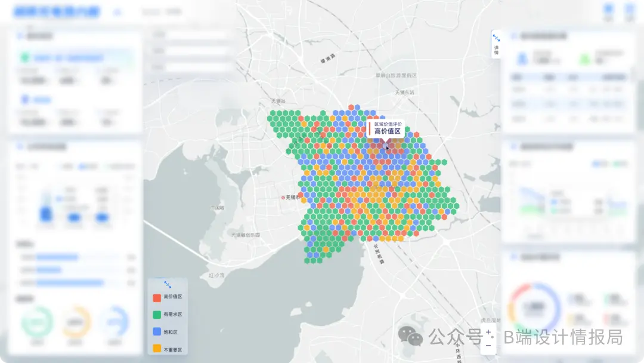Viewport: 644px width, 363px height.
Task: Zoom in the map with plus button
Action: [x=488, y=332]
